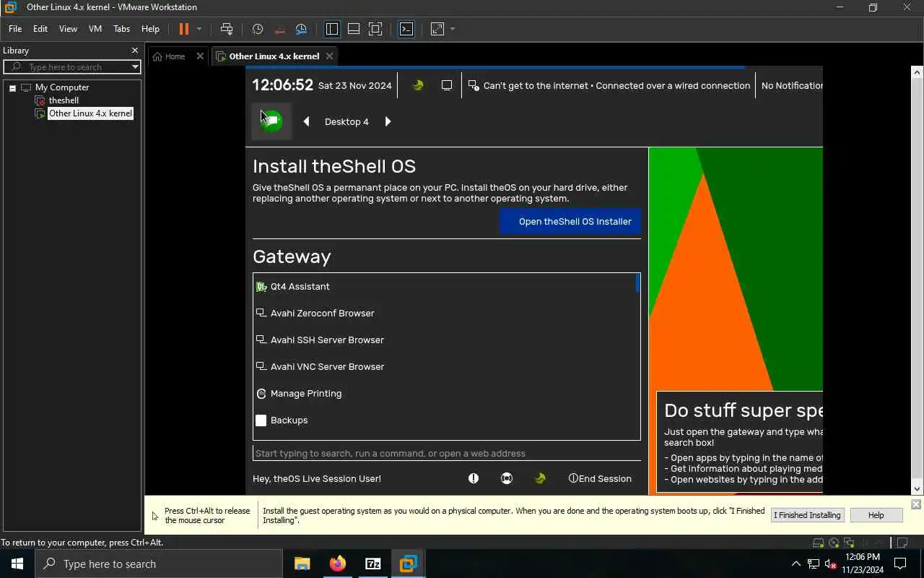Toggle the console view icon

406,29
